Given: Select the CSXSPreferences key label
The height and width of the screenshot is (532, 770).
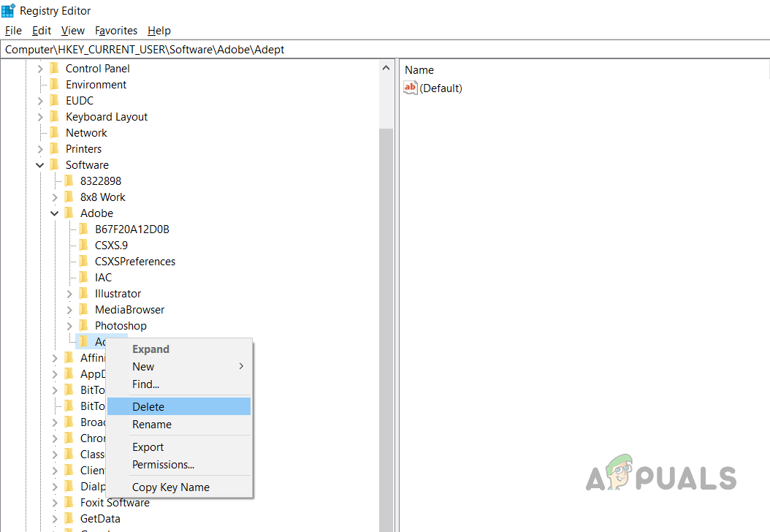Looking at the screenshot, I should tap(135, 262).
